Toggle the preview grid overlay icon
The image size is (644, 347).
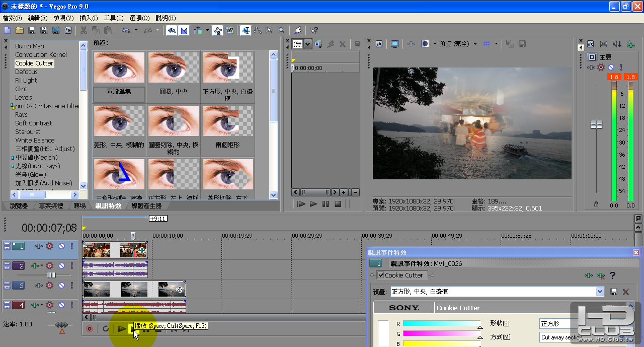point(486,44)
